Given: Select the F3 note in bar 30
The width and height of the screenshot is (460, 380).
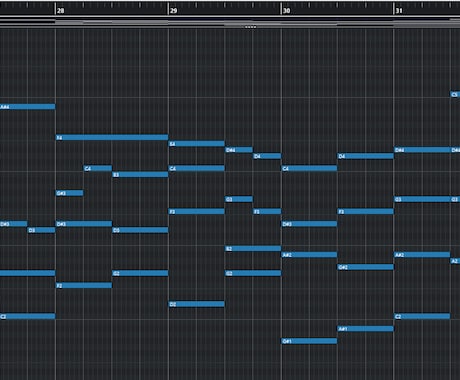Looking at the screenshot, I should 366,211.
